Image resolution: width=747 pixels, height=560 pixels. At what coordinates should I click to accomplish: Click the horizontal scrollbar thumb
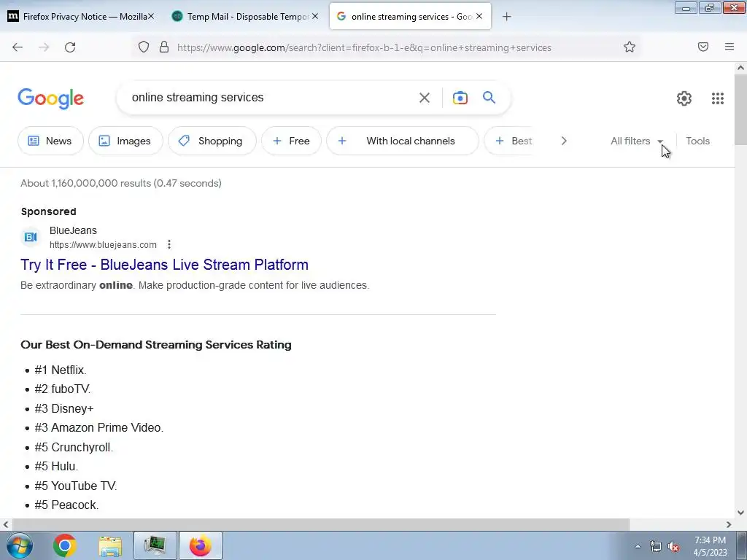point(320,524)
